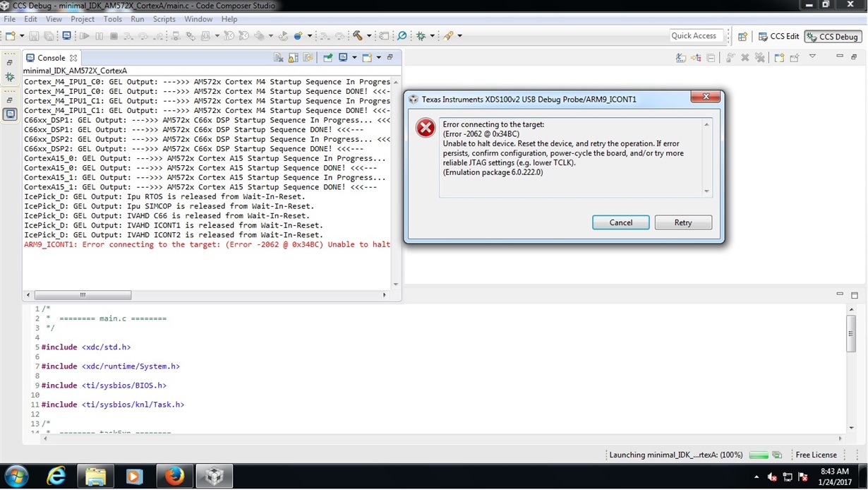868x490 pixels.
Task: Clear the console with Clear Console icon
Action: pos(279,57)
